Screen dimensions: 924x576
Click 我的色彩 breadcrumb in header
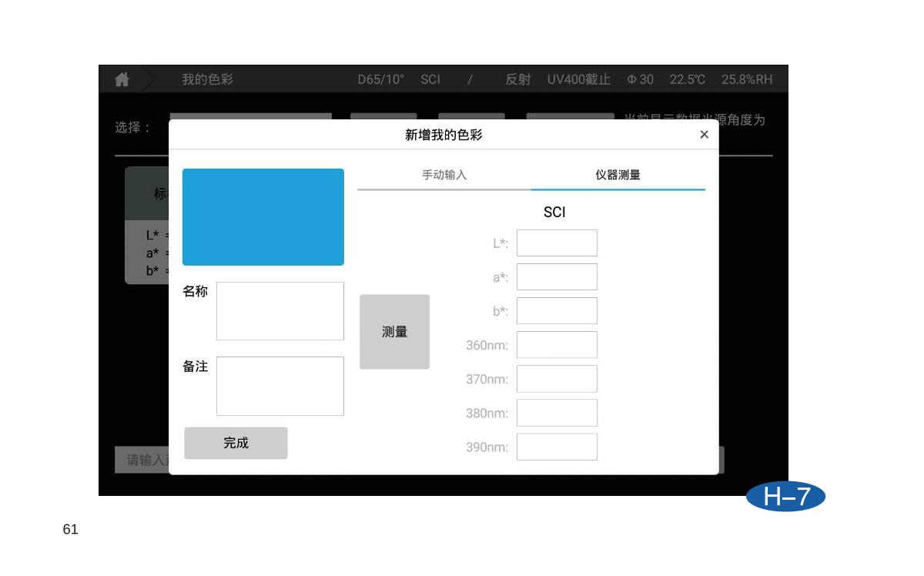[x=207, y=79]
